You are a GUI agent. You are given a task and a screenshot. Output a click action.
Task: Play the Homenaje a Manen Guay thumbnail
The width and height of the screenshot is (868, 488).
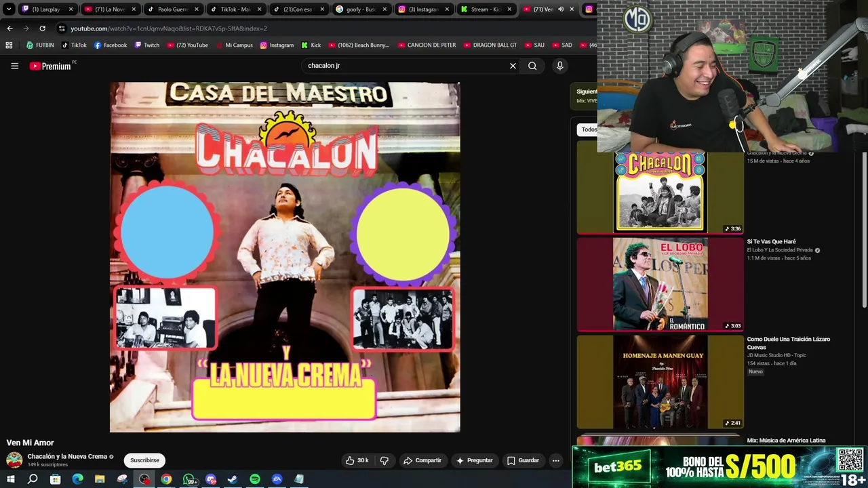point(660,382)
